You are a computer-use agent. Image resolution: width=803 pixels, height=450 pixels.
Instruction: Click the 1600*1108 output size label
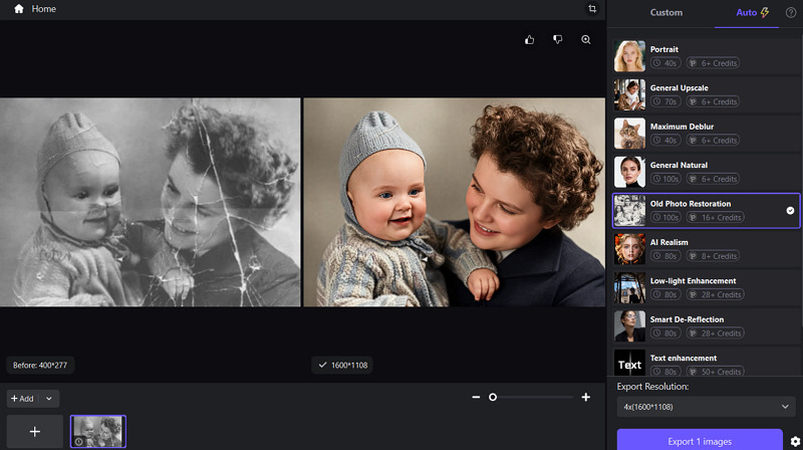coord(343,366)
